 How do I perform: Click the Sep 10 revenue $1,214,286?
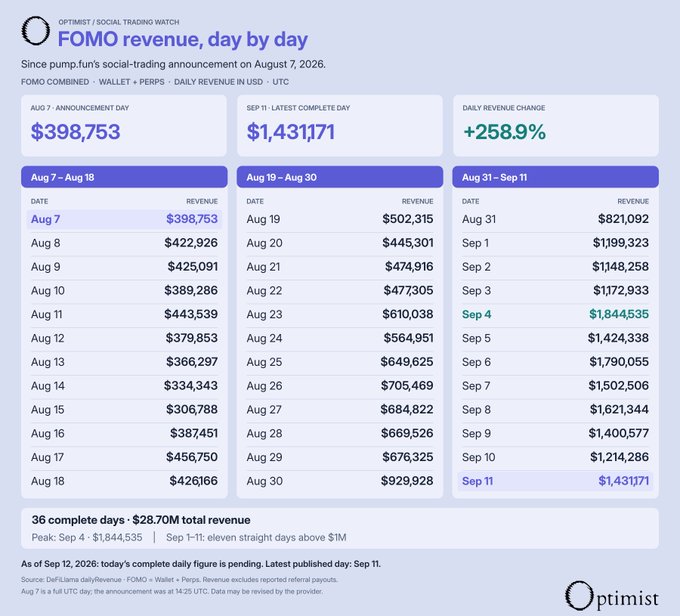pos(619,457)
